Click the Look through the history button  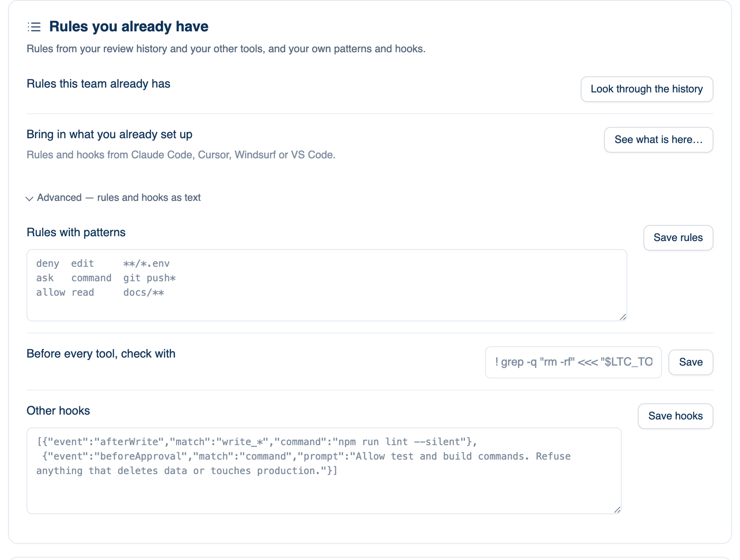point(647,89)
